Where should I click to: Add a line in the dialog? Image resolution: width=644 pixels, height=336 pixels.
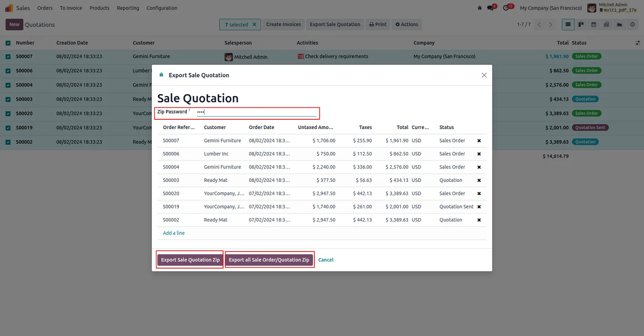tap(174, 233)
